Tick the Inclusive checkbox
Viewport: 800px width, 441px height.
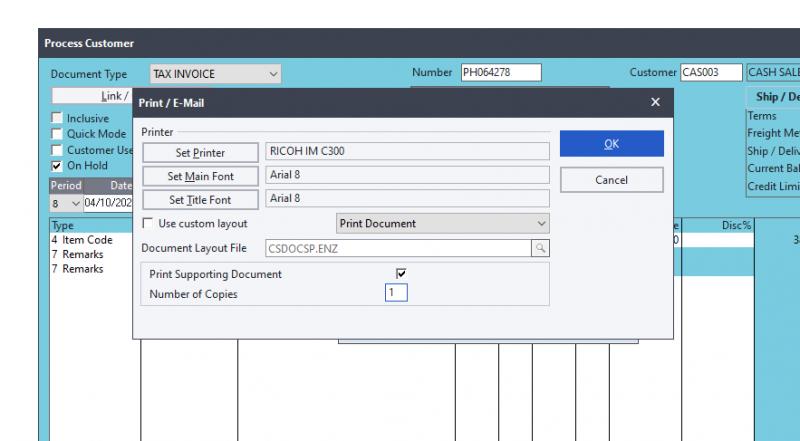pos(57,118)
